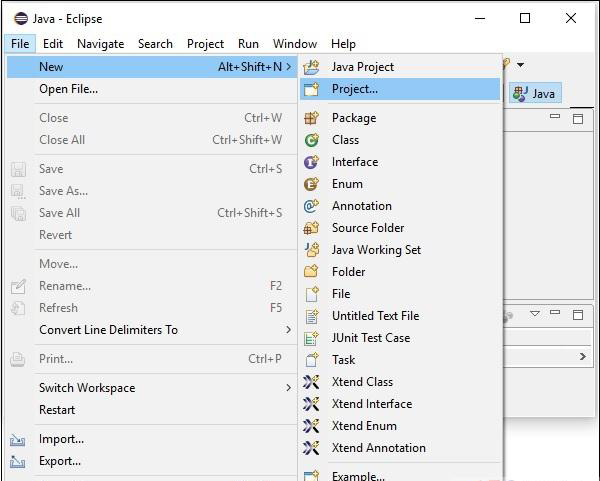Expand the New submenu arrow
This screenshot has width=600, height=481.
click(x=289, y=67)
